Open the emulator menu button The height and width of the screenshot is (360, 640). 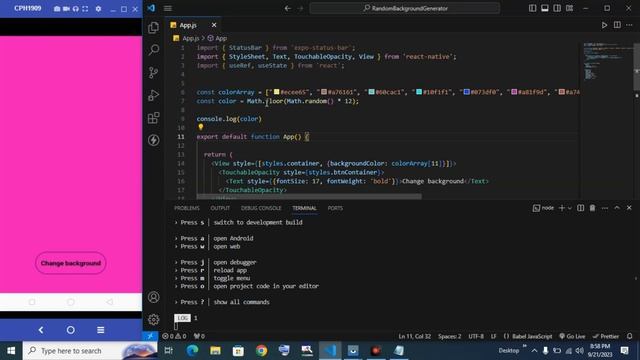100,330
